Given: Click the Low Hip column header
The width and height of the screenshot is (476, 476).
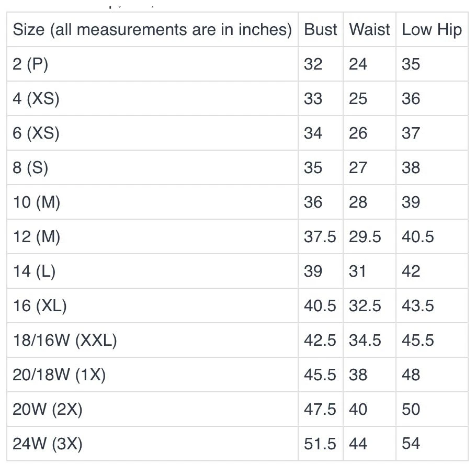Looking at the screenshot, I should click(x=432, y=30).
